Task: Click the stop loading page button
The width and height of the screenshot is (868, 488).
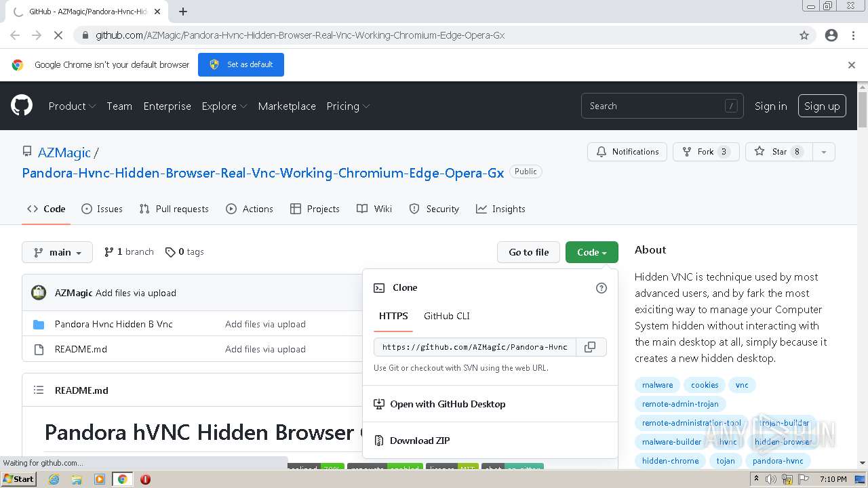Action: [x=59, y=35]
